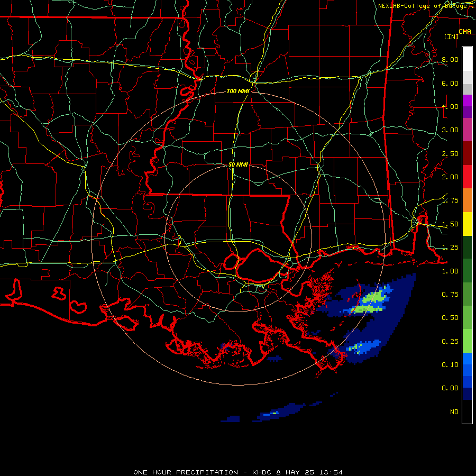Pick the pink legend swatch
476x476 pixels.
[467, 130]
